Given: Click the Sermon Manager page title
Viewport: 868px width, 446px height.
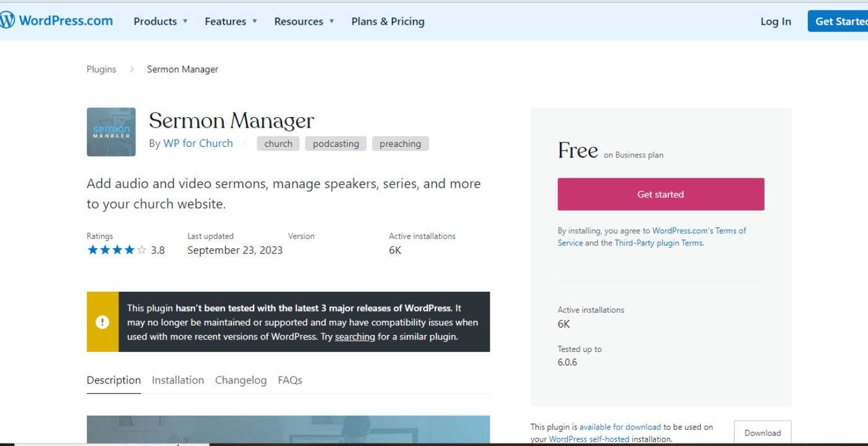Looking at the screenshot, I should click(231, 120).
